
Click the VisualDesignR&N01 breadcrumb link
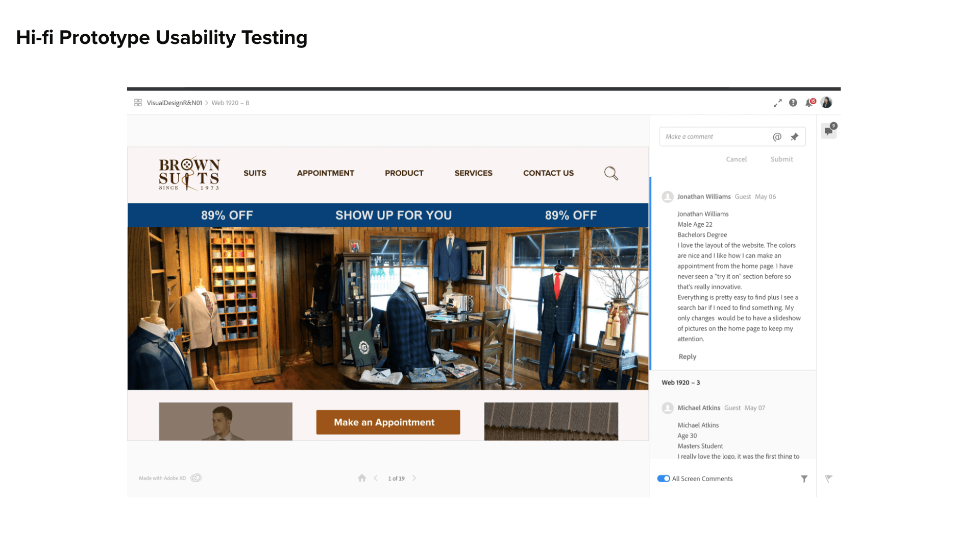(175, 103)
